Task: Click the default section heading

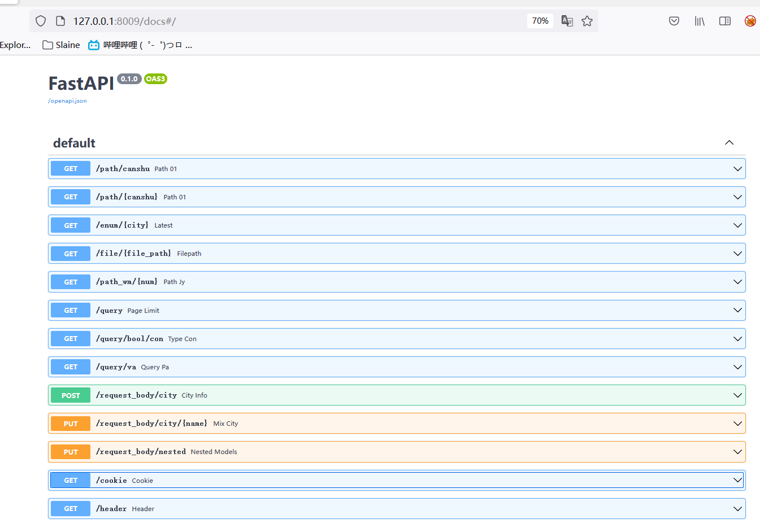Action: coord(74,143)
